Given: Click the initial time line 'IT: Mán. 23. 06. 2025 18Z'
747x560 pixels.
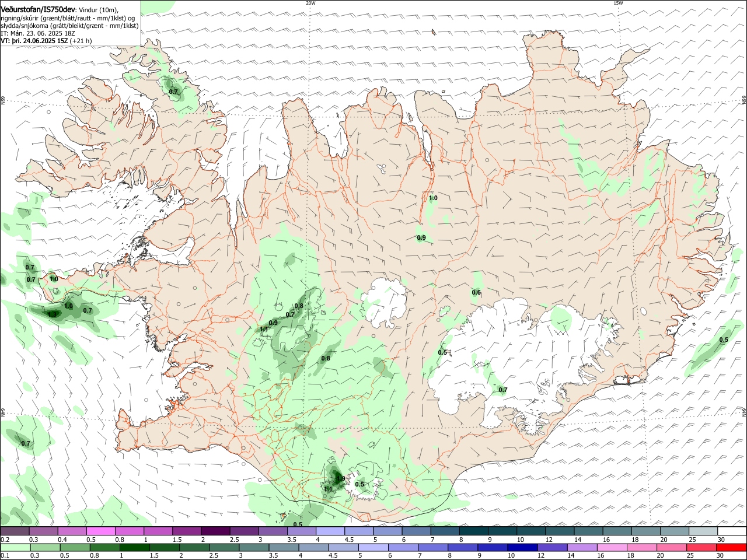Looking at the screenshot, I should [x=38, y=33].
